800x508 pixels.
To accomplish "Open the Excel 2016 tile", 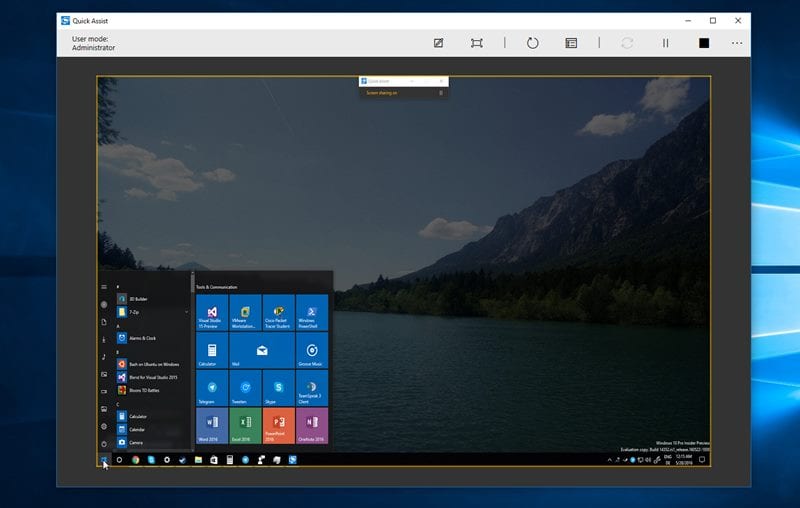I will [245, 425].
